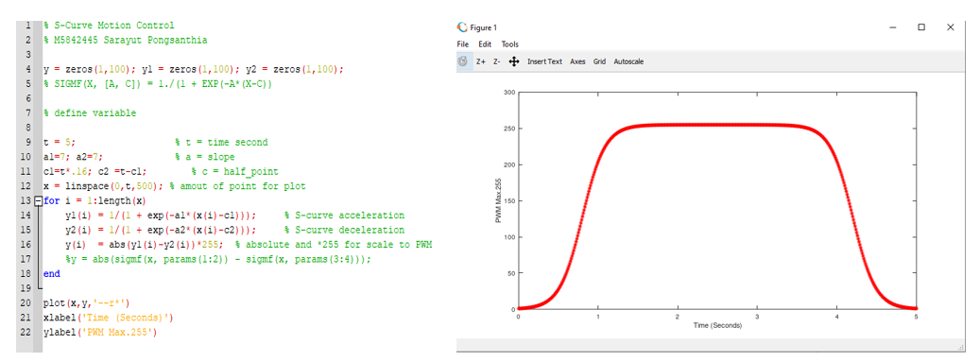The width and height of the screenshot is (980, 362).
Task: Click the Octave logo in Figure 1 titlebar
Action: [x=462, y=26]
